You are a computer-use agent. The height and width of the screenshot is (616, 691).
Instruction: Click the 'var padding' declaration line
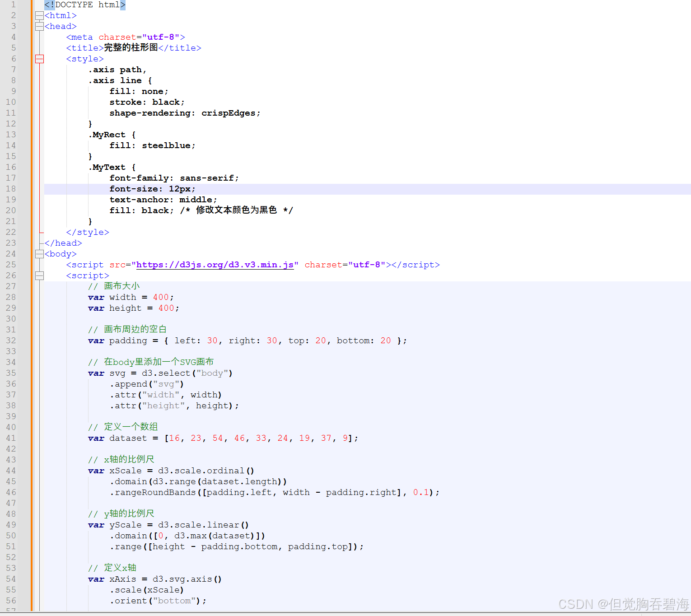[x=247, y=341]
